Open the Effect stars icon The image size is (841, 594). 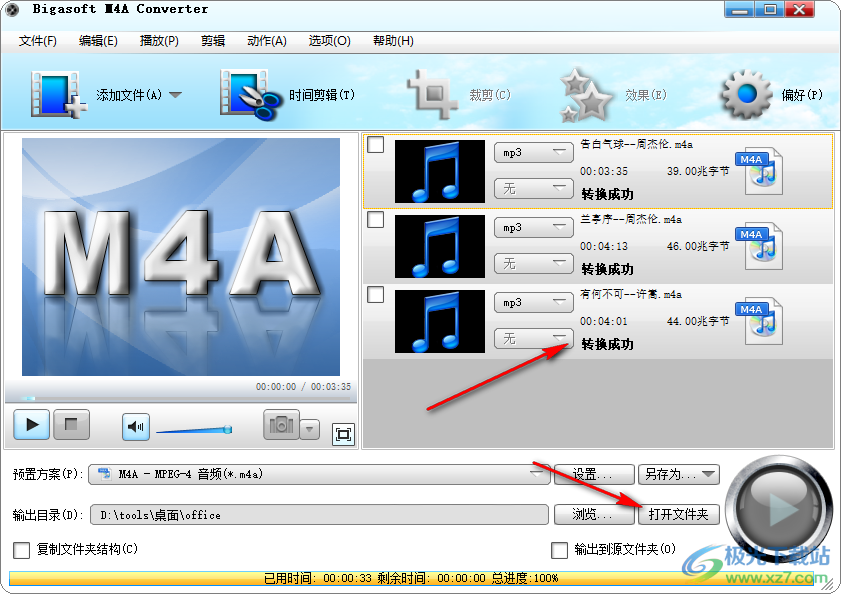[x=585, y=95]
